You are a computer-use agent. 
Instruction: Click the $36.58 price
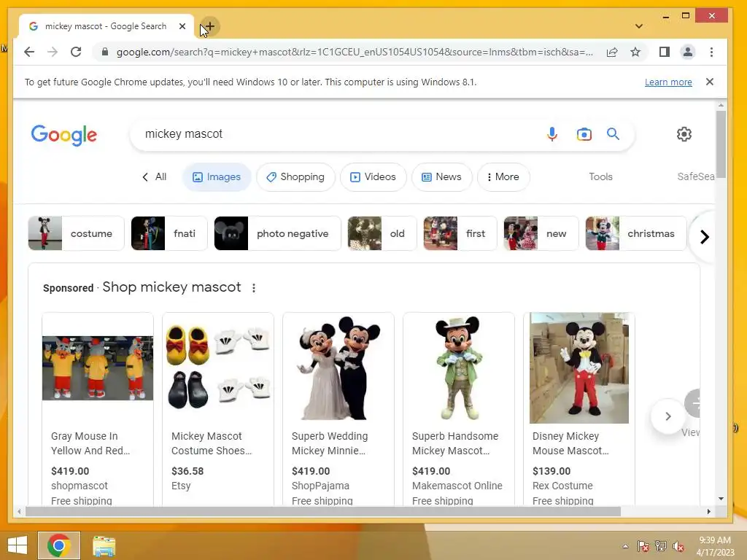point(187,471)
